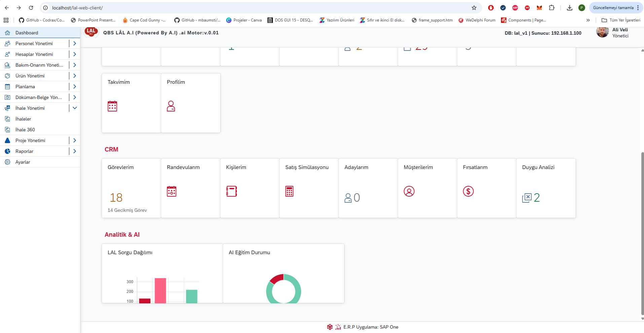Screen dimensions: 644x333
Task: Click the Ali Veli profile avatar
Action: point(602,32)
